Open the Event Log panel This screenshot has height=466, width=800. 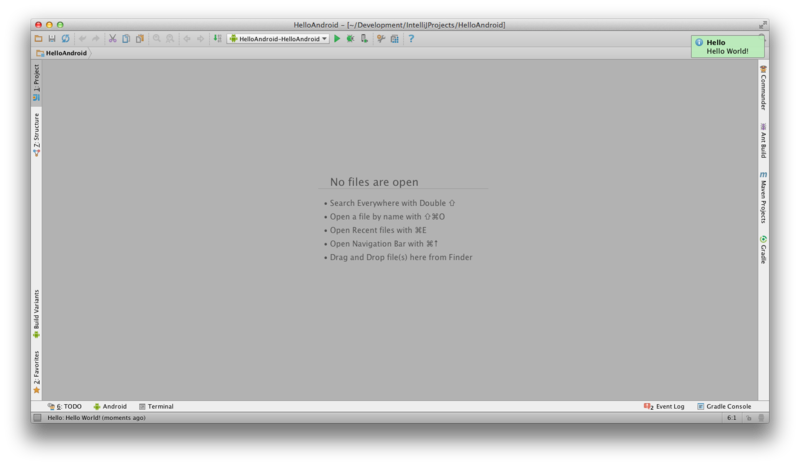(664, 407)
